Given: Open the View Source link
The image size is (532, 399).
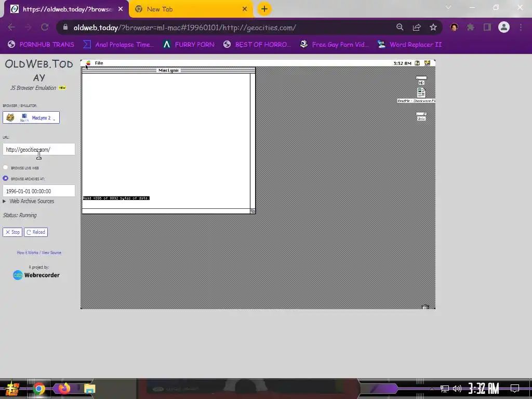Looking at the screenshot, I should [x=51, y=252].
